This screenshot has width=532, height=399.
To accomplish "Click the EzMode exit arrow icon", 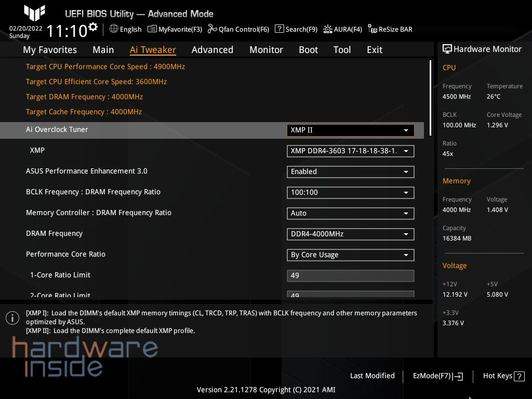I will 458,376.
